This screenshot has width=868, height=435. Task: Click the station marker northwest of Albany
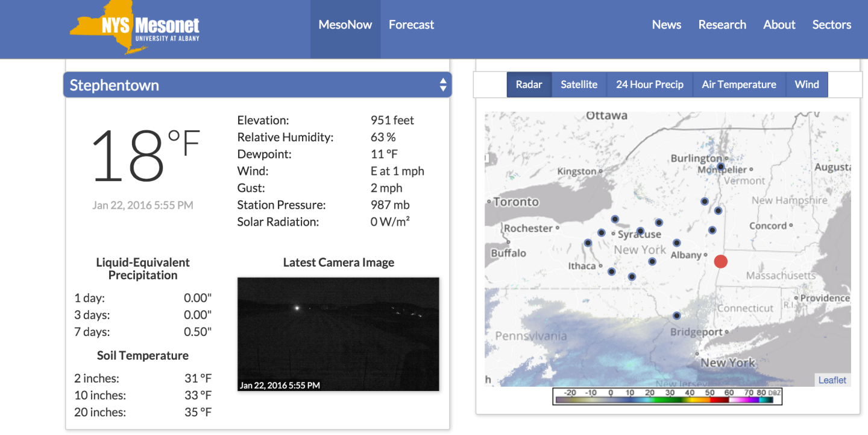click(x=676, y=243)
